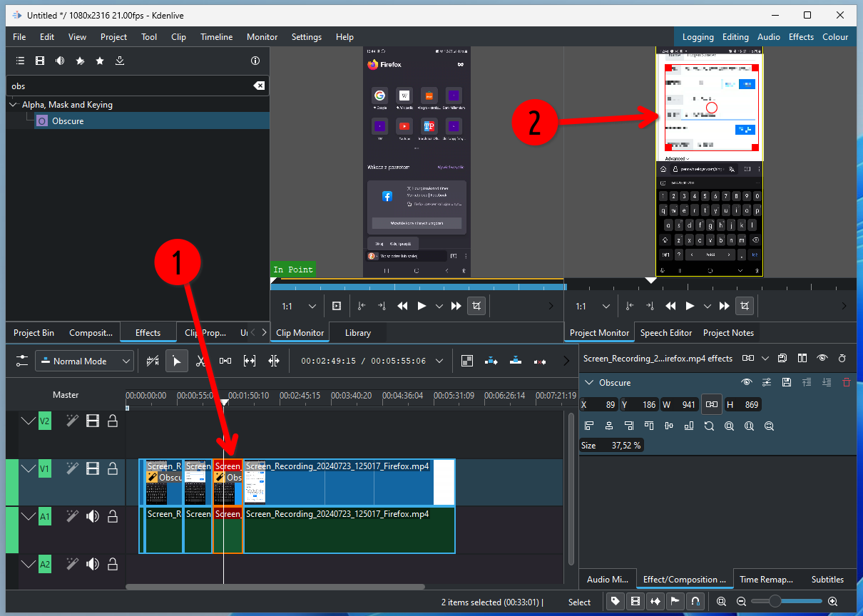Select the Ripple tool in timeline toolbar
Screen dimensions: 863x616
[273, 361]
